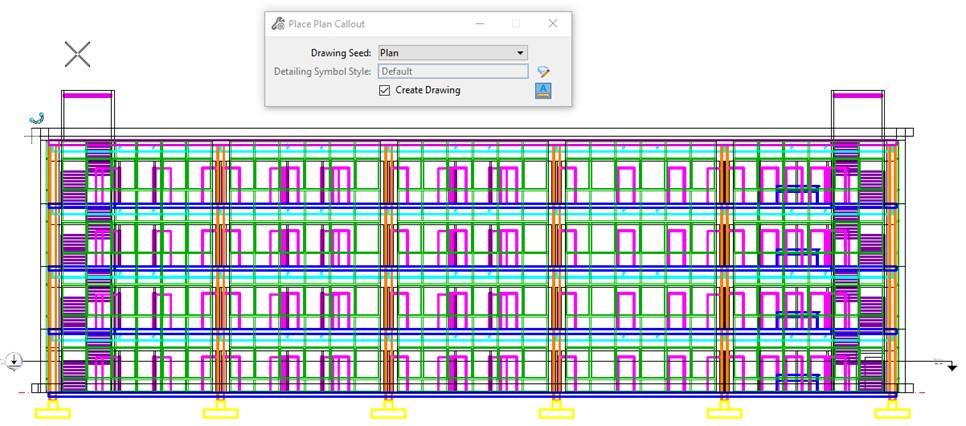
Task: Close the Place Plan Callout dialog
Action: point(553,23)
